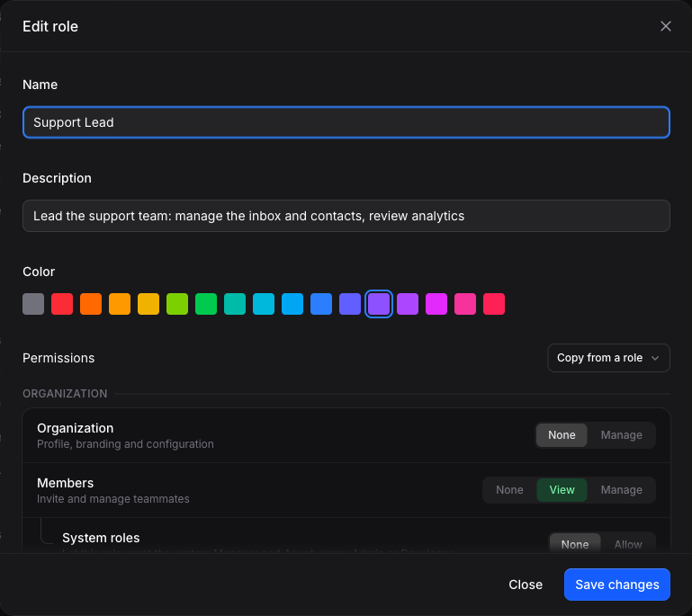
Task: Select the yellow color swatch
Action: click(148, 304)
